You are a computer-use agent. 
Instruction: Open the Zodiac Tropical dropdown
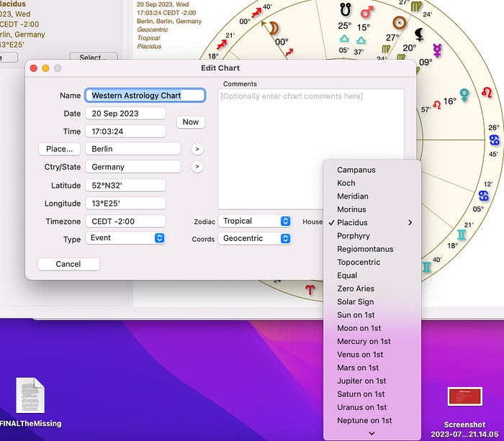(255, 221)
